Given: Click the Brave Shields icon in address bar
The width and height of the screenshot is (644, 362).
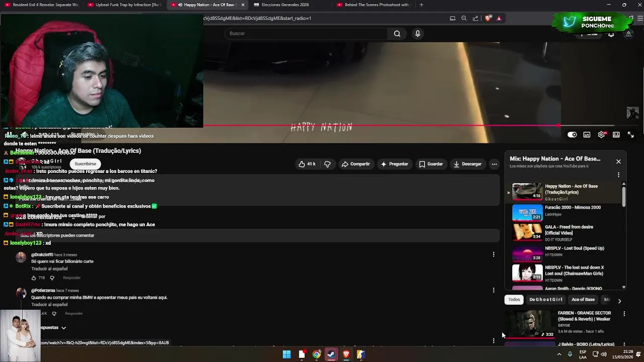Looking at the screenshot, I should 488,18.
